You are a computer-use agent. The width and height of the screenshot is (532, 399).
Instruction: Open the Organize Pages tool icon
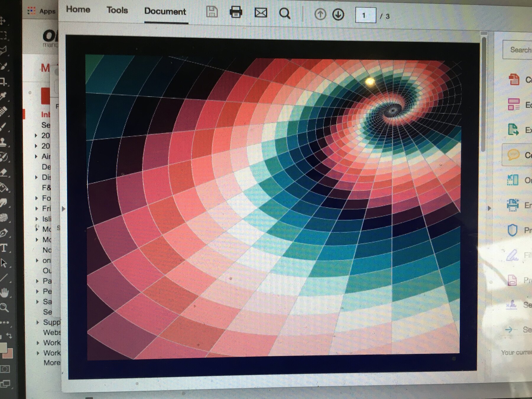coord(513,180)
